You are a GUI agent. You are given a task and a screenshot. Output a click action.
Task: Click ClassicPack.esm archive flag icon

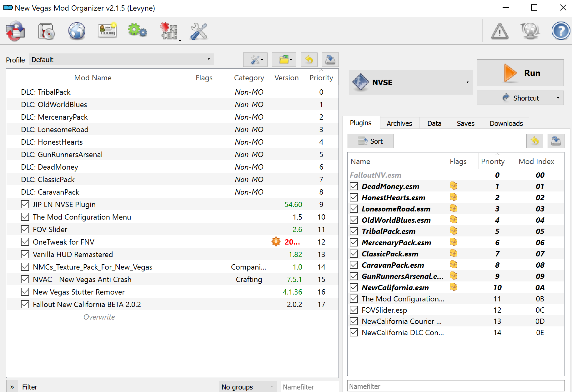tap(454, 254)
